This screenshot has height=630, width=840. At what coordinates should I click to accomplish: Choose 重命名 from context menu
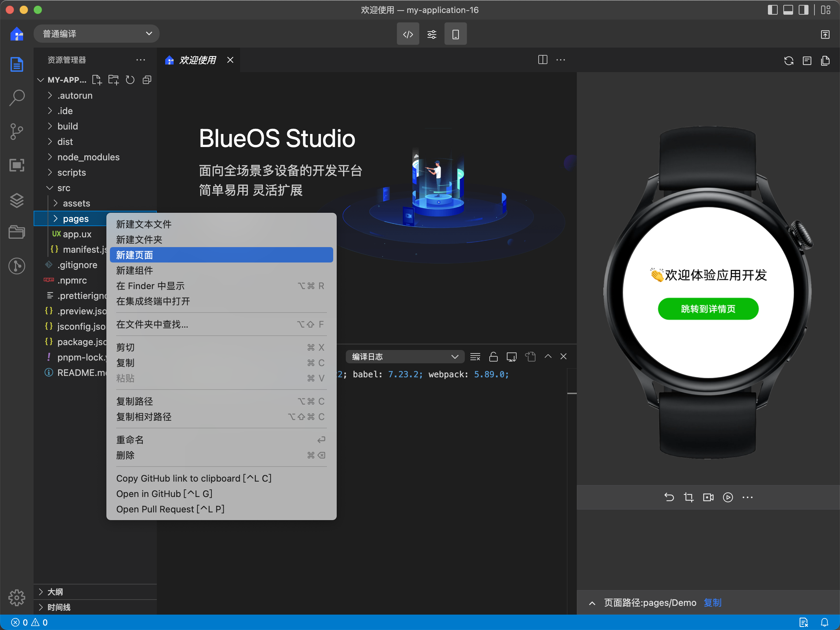pyautogui.click(x=222, y=440)
